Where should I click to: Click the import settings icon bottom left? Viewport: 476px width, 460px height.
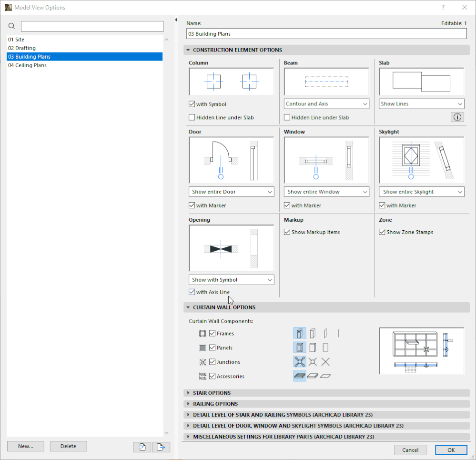(142, 447)
